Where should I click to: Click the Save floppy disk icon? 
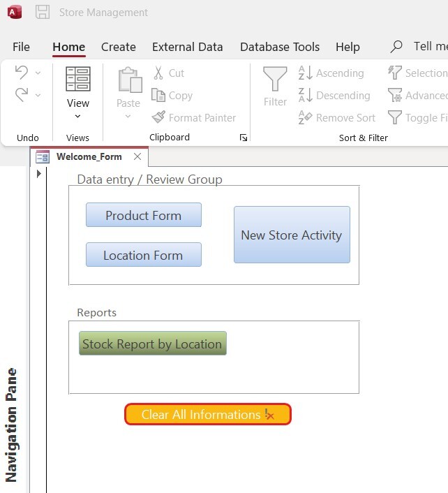coord(43,13)
